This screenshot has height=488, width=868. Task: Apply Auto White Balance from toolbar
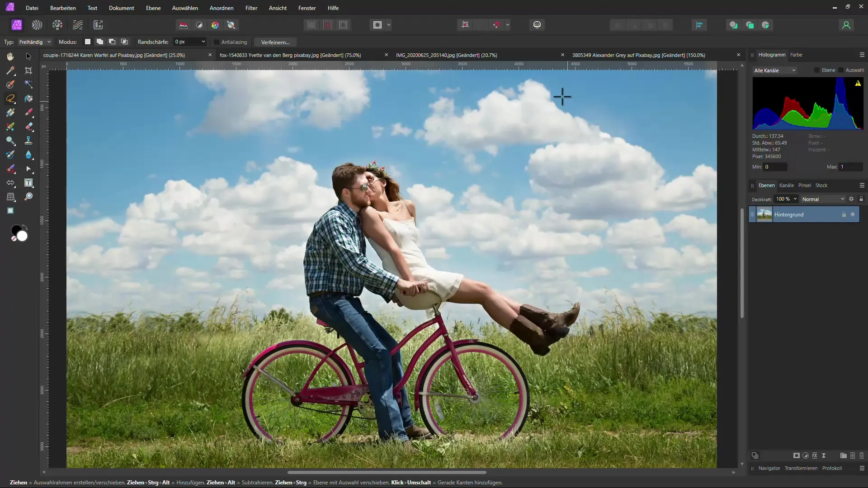point(231,25)
